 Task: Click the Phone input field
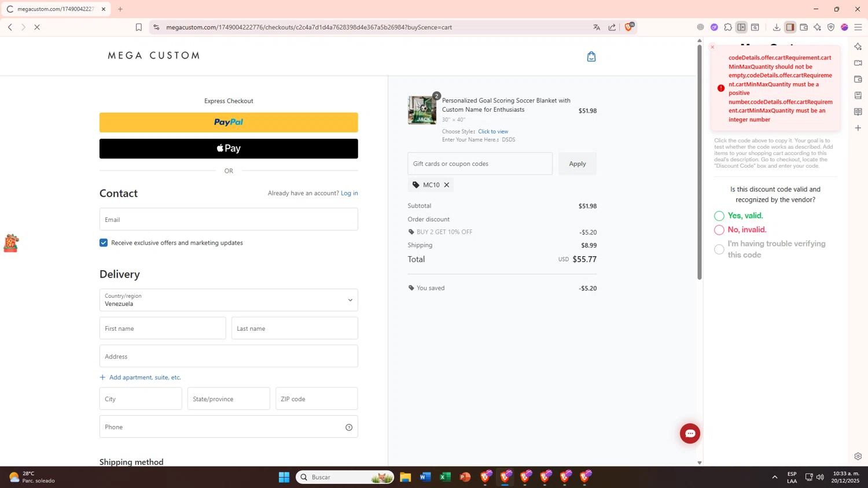(229, 427)
